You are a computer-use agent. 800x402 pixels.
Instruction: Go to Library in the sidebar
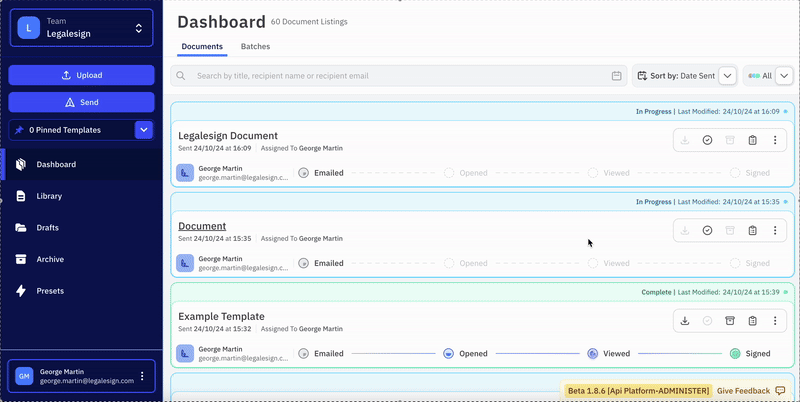(x=50, y=196)
